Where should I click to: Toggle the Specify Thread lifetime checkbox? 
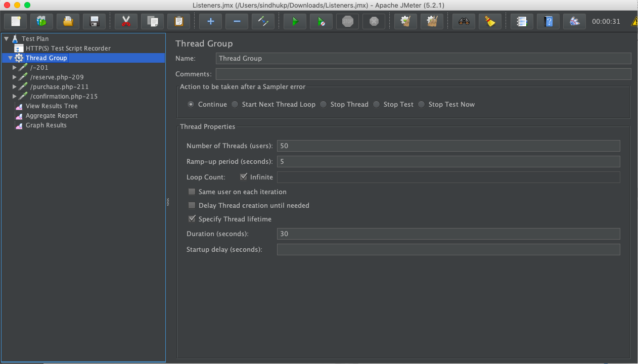[x=192, y=219]
